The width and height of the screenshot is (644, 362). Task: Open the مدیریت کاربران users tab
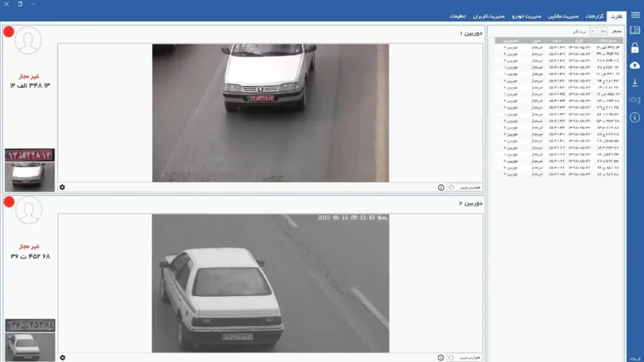click(x=489, y=16)
